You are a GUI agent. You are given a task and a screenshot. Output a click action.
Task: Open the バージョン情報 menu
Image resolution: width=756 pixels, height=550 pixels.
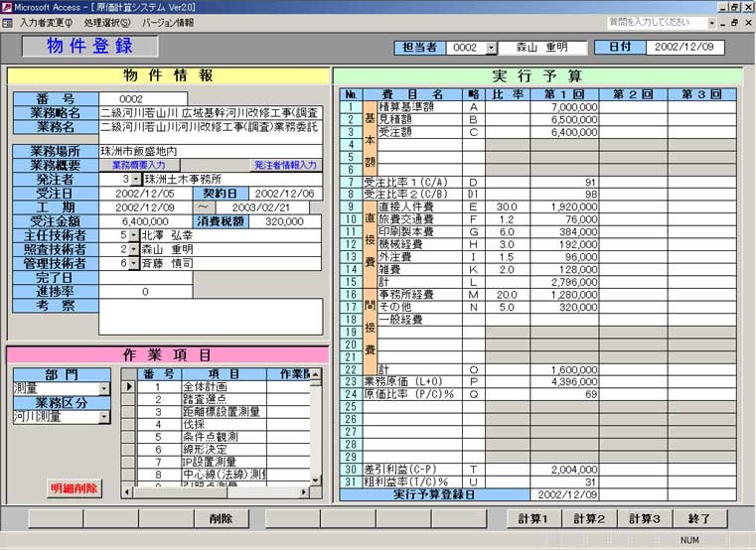[169, 22]
